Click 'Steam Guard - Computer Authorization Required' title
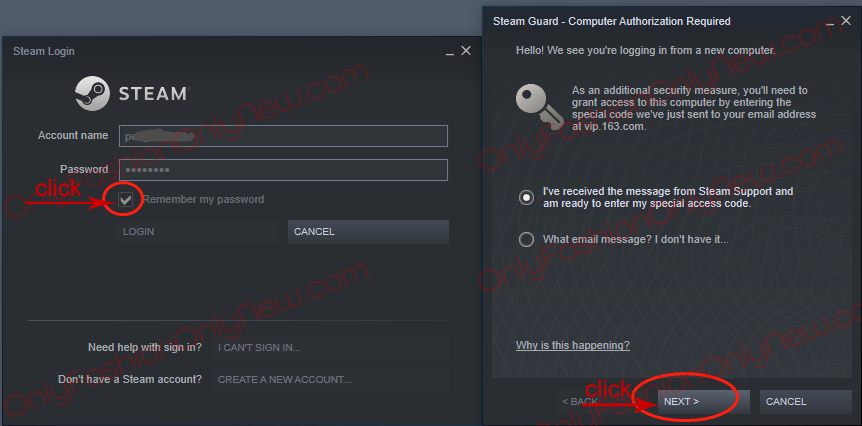The width and height of the screenshot is (862, 426). (x=612, y=21)
